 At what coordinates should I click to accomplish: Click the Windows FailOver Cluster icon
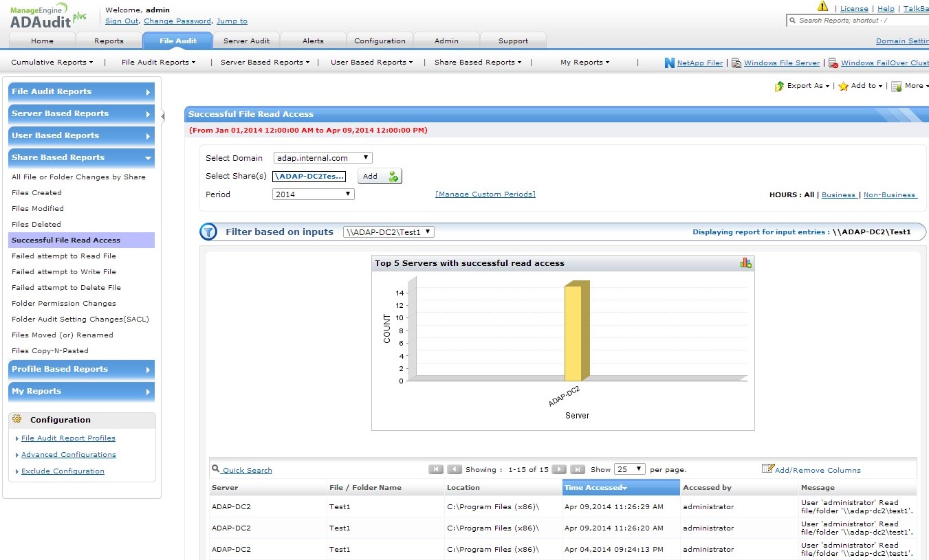(833, 63)
